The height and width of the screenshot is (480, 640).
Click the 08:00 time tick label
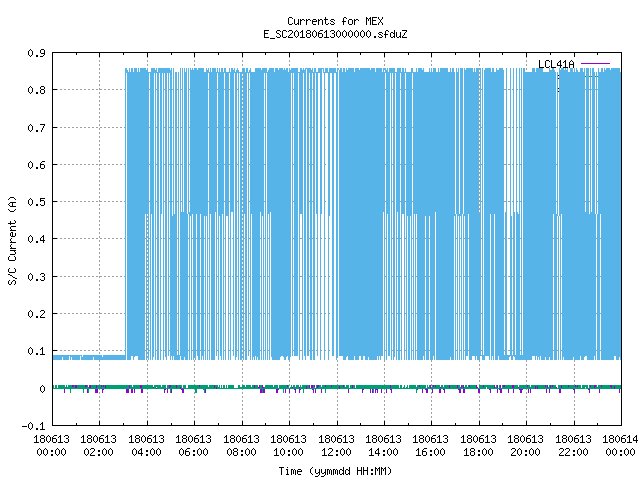point(241,452)
